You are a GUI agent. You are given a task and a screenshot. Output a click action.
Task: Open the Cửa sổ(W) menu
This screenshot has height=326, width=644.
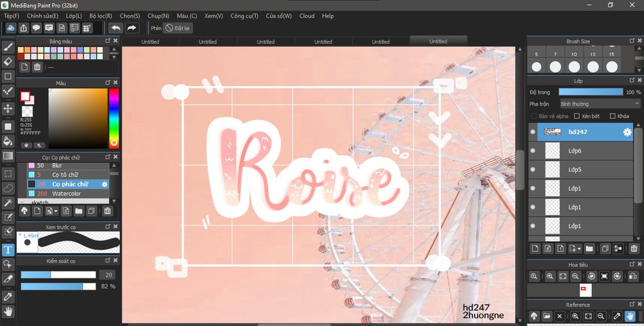tap(279, 16)
